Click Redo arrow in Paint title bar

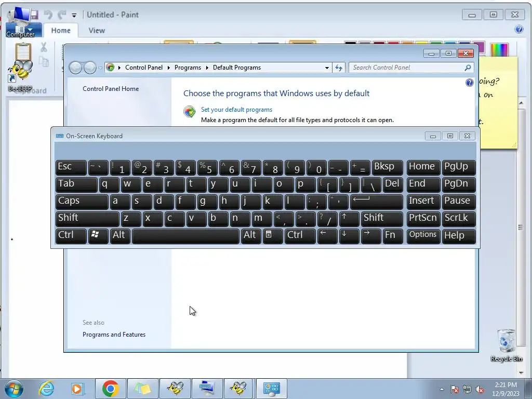point(62,15)
